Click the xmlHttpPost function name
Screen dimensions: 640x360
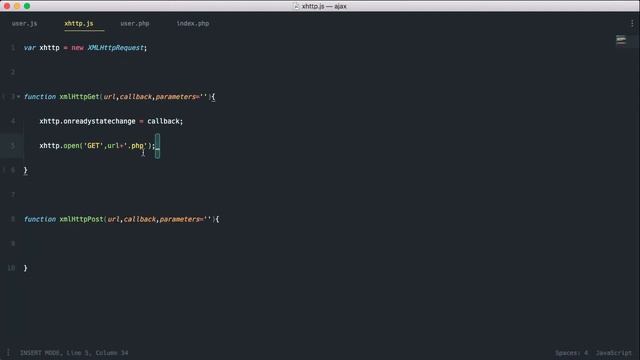tap(81, 219)
